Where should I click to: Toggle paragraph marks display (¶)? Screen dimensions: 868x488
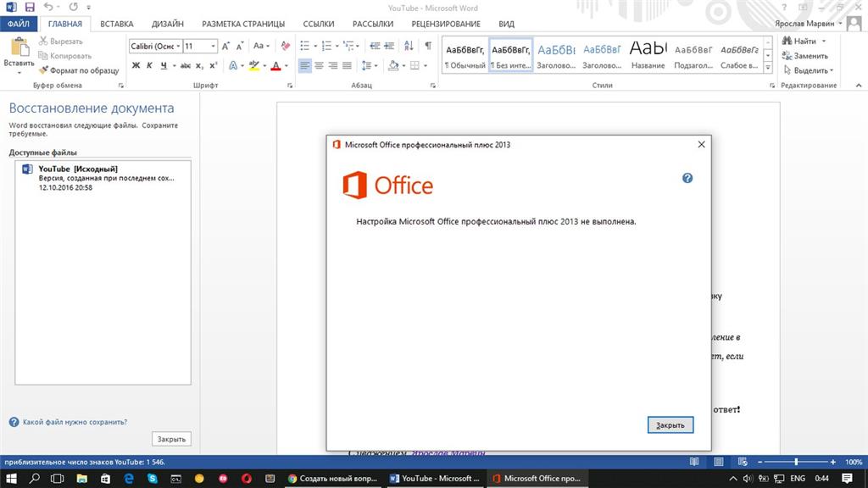click(428, 46)
